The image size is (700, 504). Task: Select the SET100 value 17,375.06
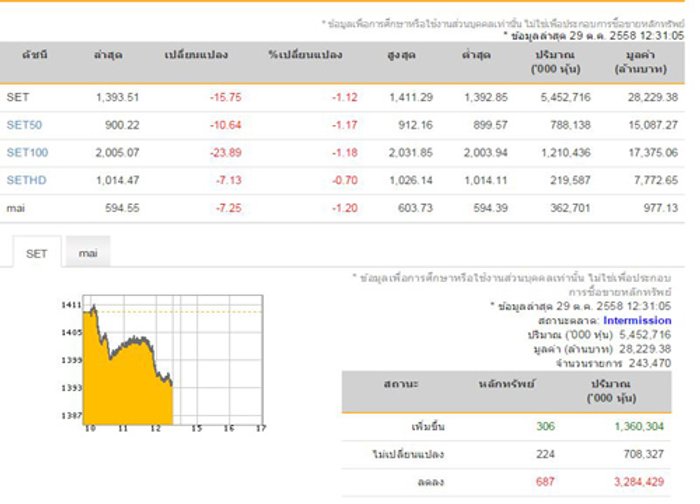[653, 153]
